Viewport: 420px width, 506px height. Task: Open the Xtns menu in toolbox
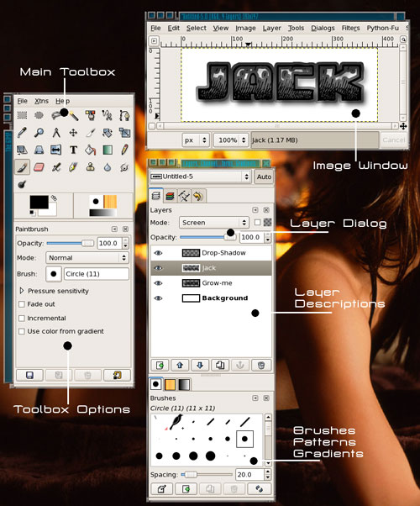pos(42,101)
